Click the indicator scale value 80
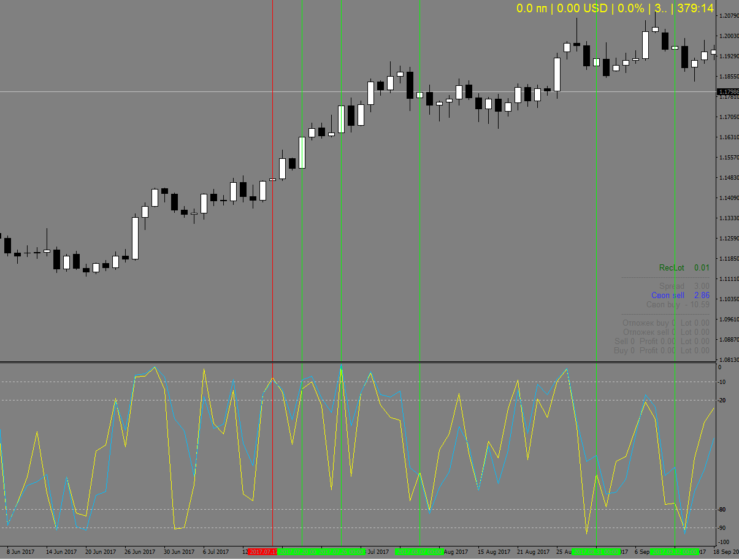The height and width of the screenshot is (560, 739). point(721,510)
